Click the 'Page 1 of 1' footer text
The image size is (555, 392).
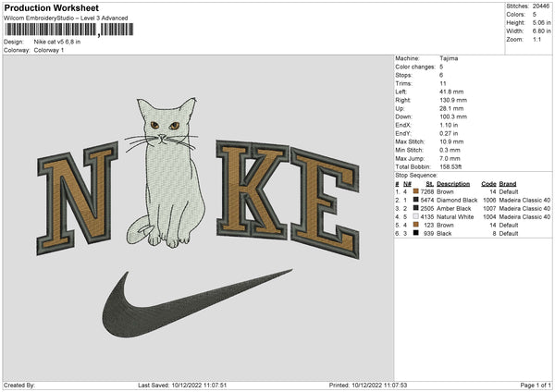[x=536, y=386]
